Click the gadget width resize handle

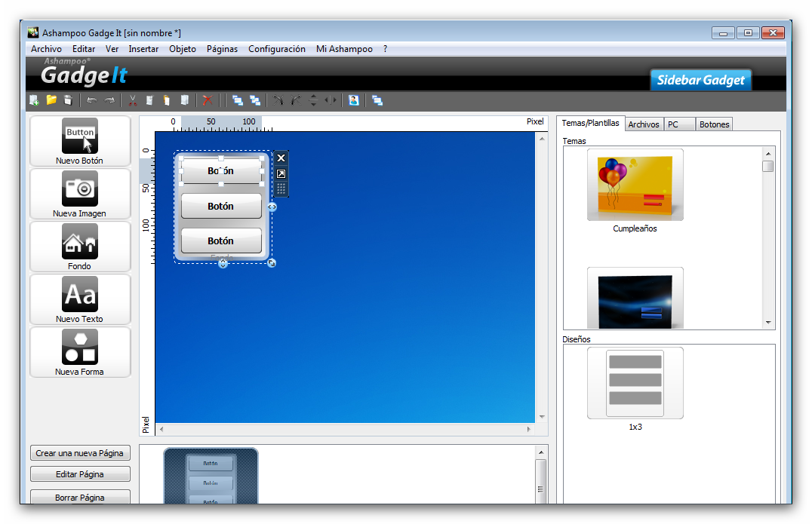tap(272, 207)
